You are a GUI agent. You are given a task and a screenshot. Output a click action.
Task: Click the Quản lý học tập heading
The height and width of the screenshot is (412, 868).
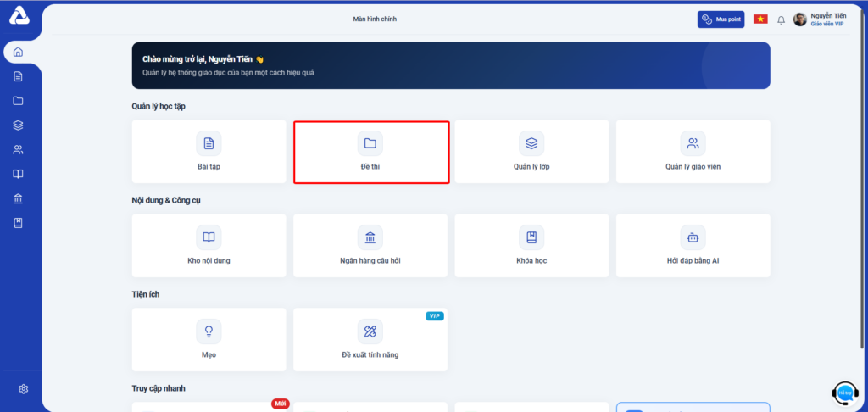pyautogui.click(x=159, y=106)
